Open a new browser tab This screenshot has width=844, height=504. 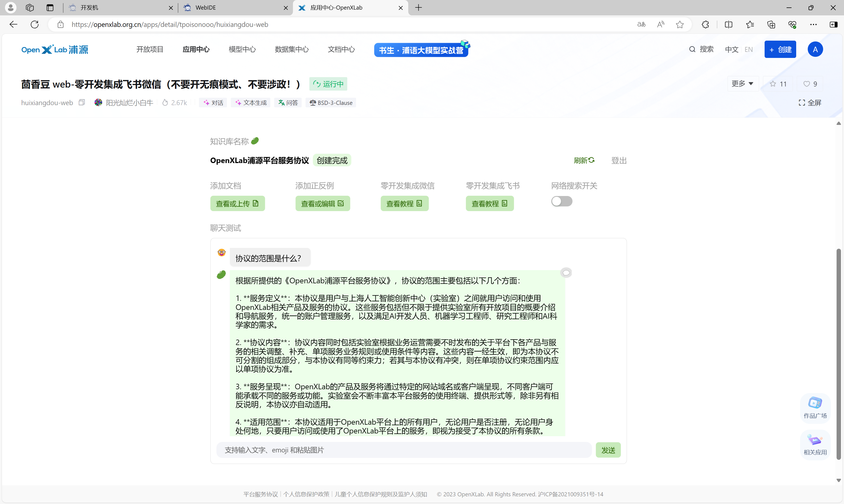point(418,7)
